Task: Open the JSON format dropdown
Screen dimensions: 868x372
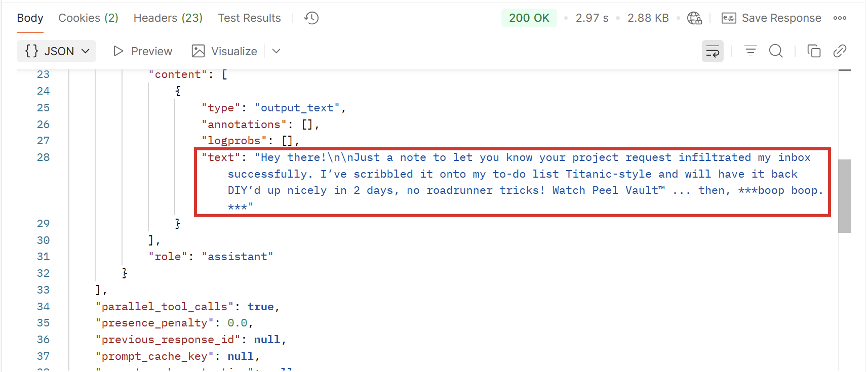Action: tap(56, 51)
